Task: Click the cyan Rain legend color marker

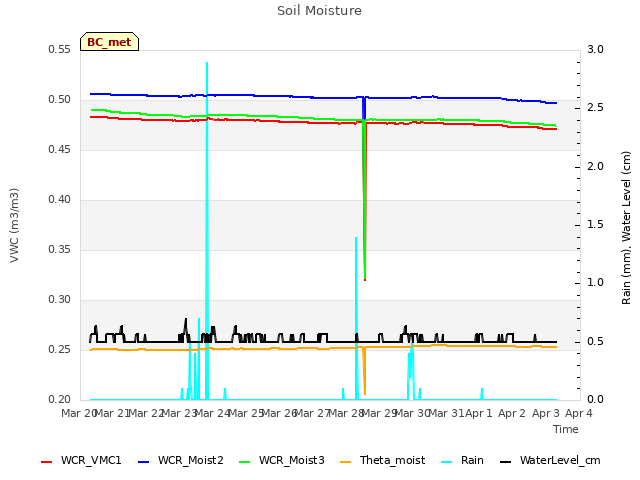Action: [447, 462]
